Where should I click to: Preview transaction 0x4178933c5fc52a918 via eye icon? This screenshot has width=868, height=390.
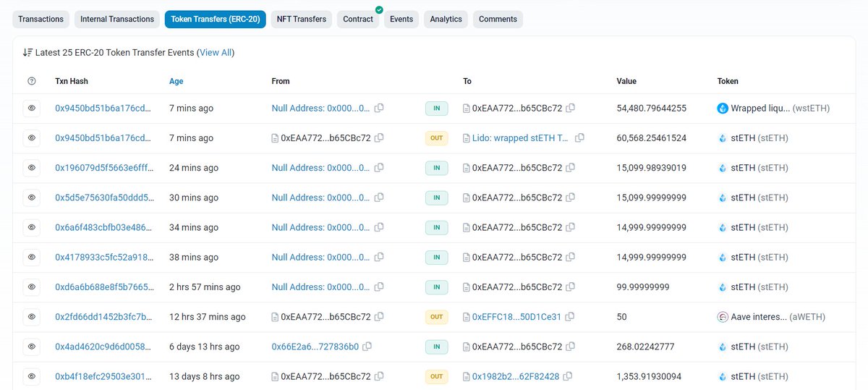click(32, 257)
